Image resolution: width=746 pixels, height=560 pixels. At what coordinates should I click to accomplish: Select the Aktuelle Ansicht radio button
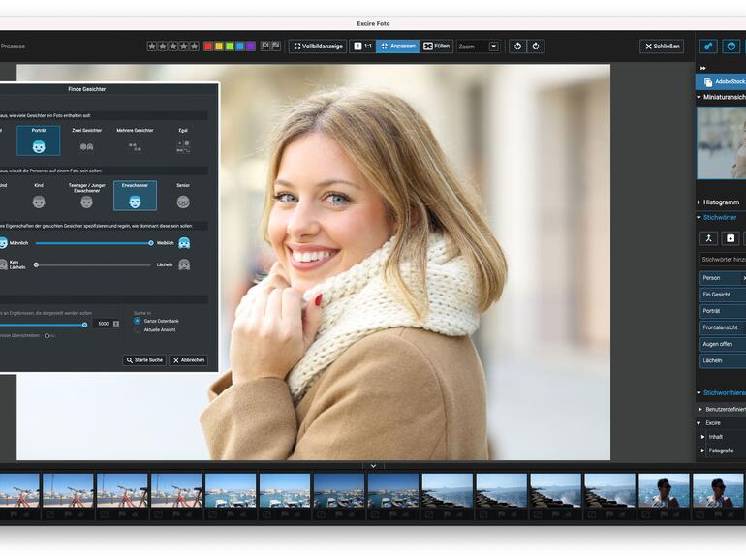(x=137, y=330)
